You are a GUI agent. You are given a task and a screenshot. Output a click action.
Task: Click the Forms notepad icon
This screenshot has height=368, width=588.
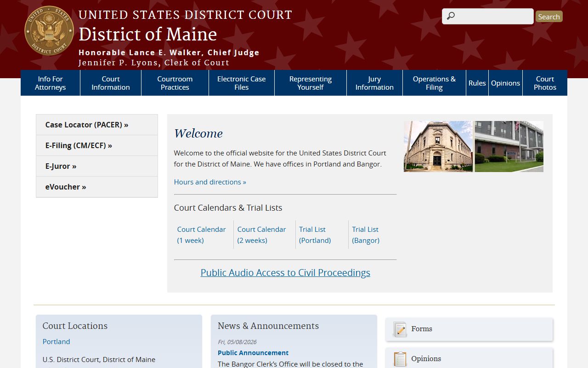pyautogui.click(x=400, y=329)
